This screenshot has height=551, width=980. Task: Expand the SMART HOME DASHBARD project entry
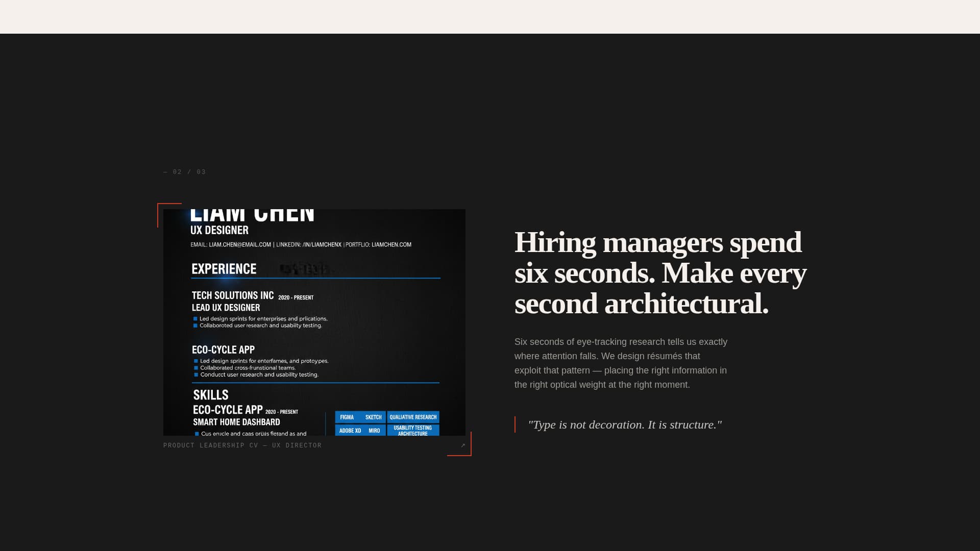click(236, 422)
